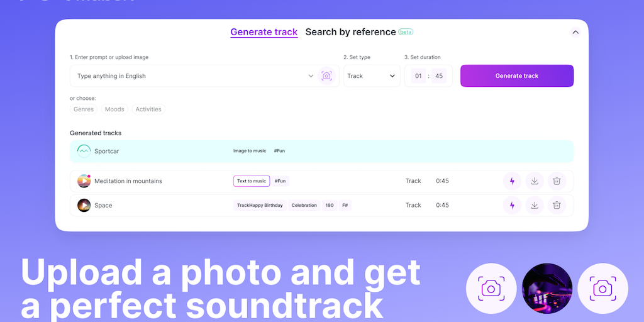Click the duration minutes field 01
Screen dimensions: 644x322
click(x=418, y=76)
